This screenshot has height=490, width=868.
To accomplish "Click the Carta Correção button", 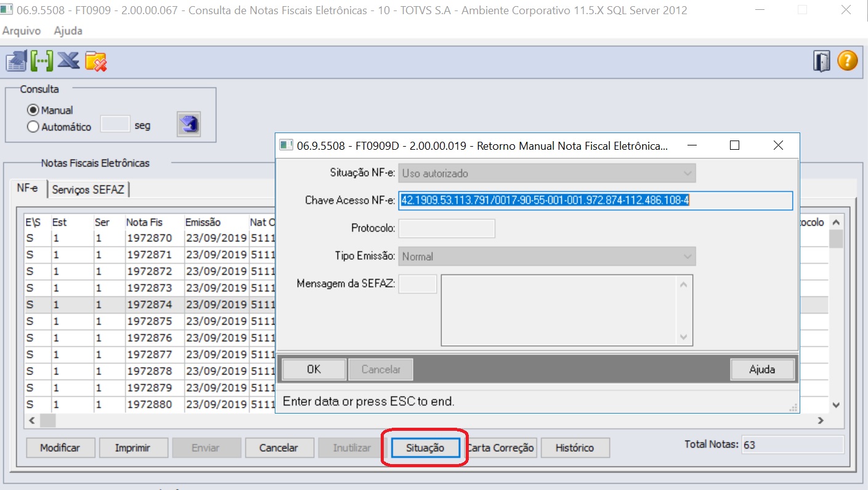I will (x=501, y=447).
